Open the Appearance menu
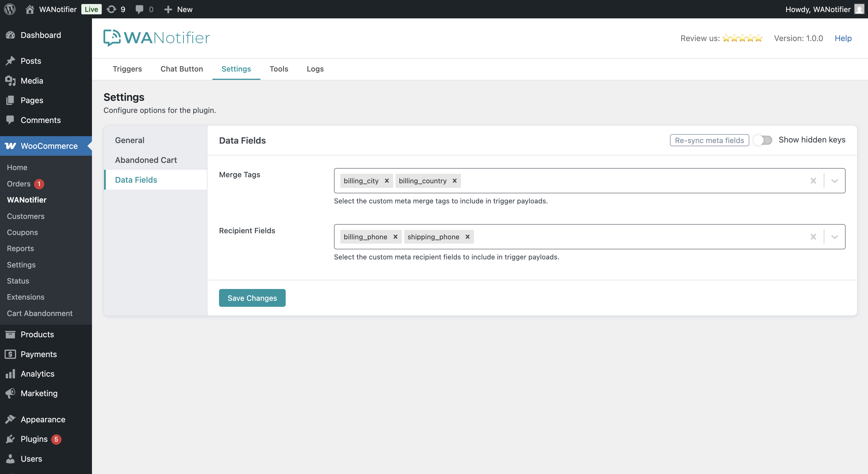Image resolution: width=868 pixels, height=474 pixels. tap(43, 419)
